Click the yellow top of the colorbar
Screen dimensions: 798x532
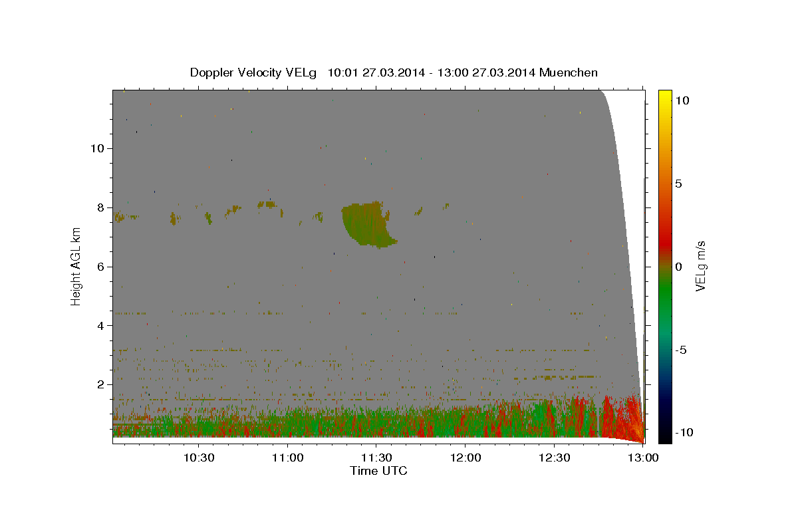pos(664,95)
